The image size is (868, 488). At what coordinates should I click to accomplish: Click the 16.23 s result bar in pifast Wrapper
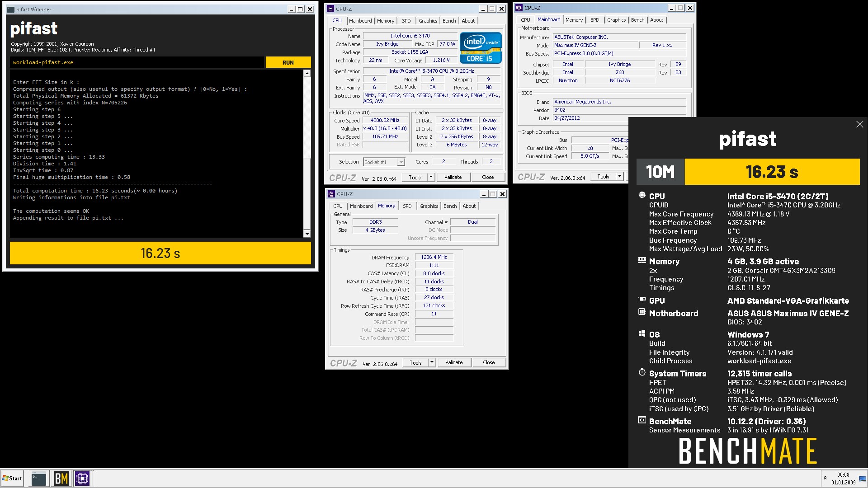[160, 253]
